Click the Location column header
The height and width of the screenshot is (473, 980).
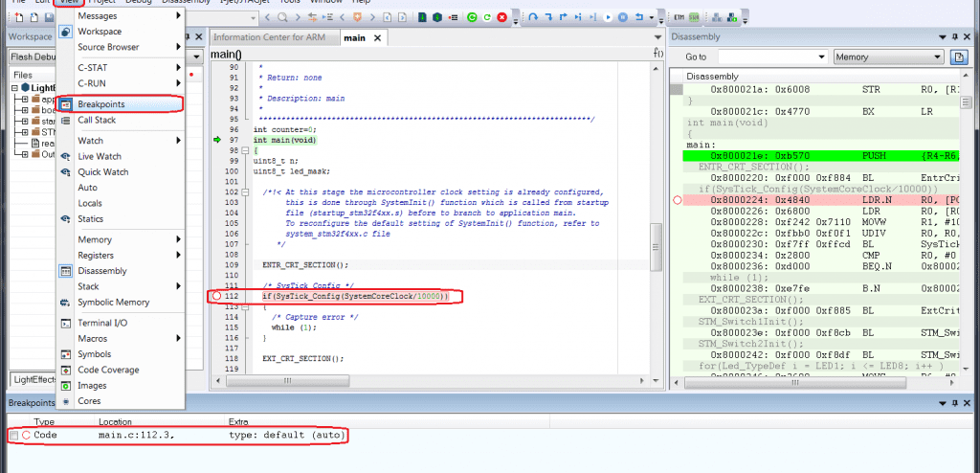[x=115, y=421]
